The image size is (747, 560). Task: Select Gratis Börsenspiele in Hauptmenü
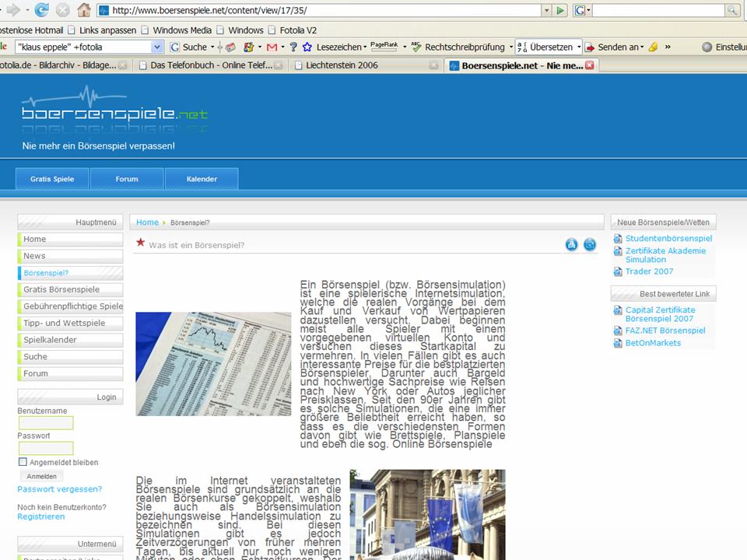coord(61,289)
